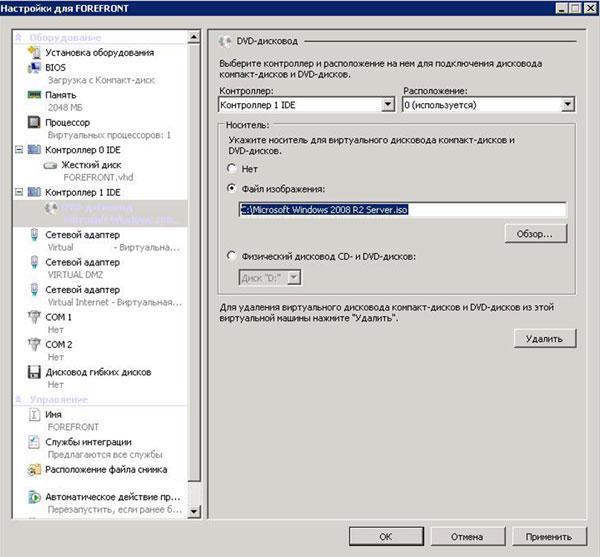Select the Нет radio button
Image resolution: width=600 pixels, height=557 pixels.
233,169
